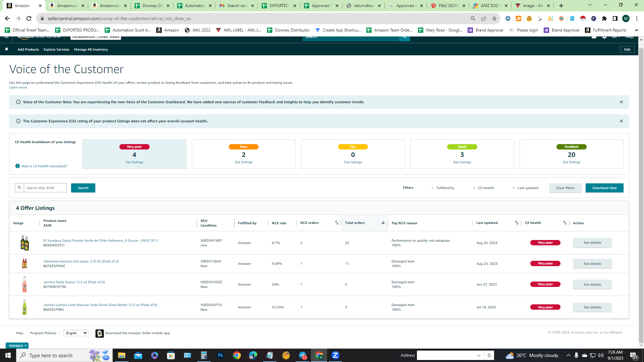644x362 pixels.
Task: See listings under Excellent CX Health
Action: [572, 162]
